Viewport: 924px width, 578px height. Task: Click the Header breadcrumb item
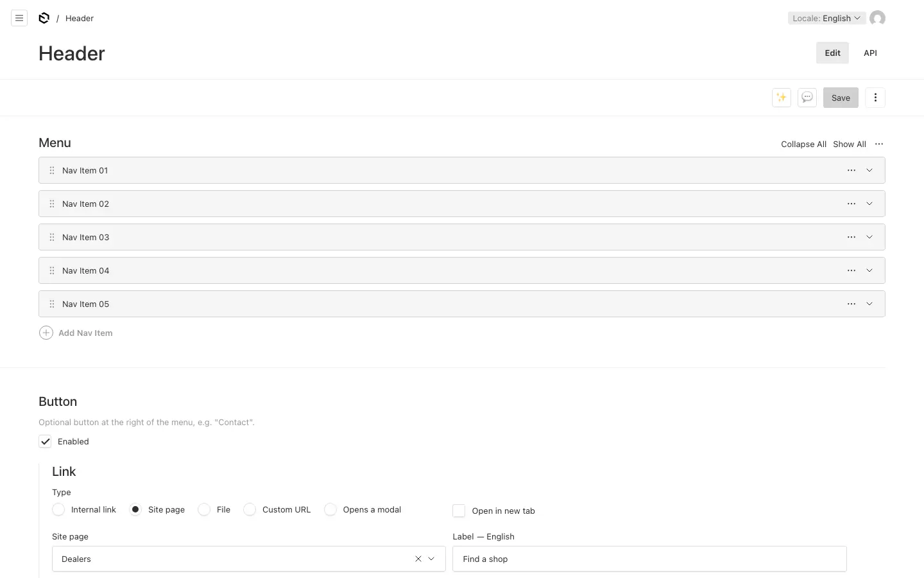pyautogui.click(x=80, y=18)
